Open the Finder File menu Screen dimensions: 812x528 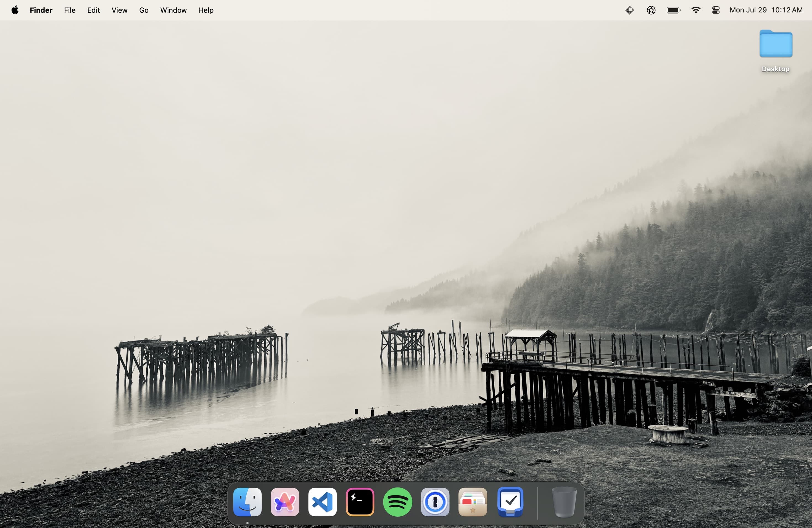69,10
